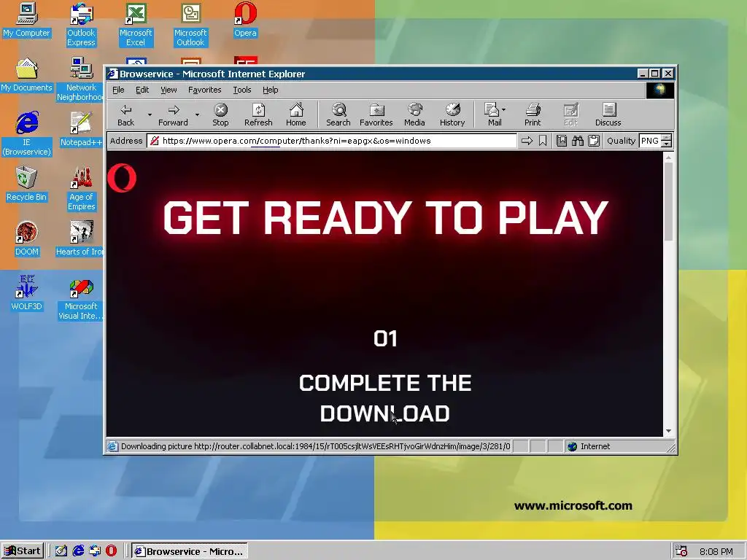This screenshot has width=747, height=560.
Task: Stop the page from loading
Action: (220, 114)
